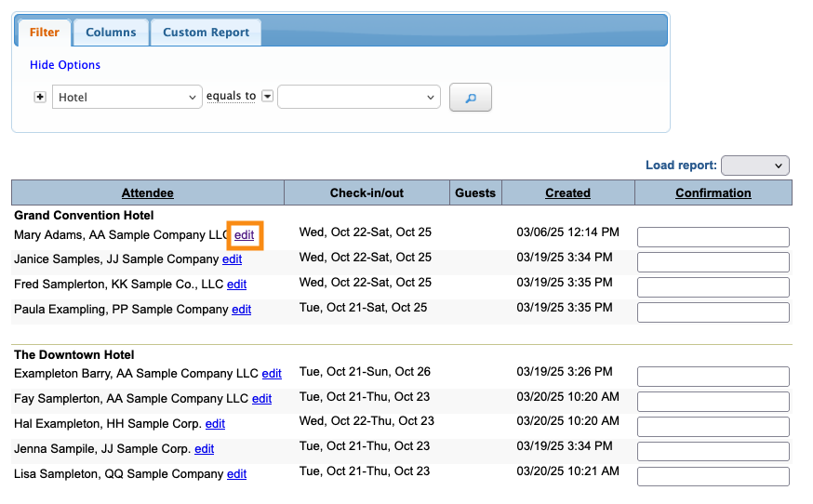Select the Filter tab

(x=44, y=33)
